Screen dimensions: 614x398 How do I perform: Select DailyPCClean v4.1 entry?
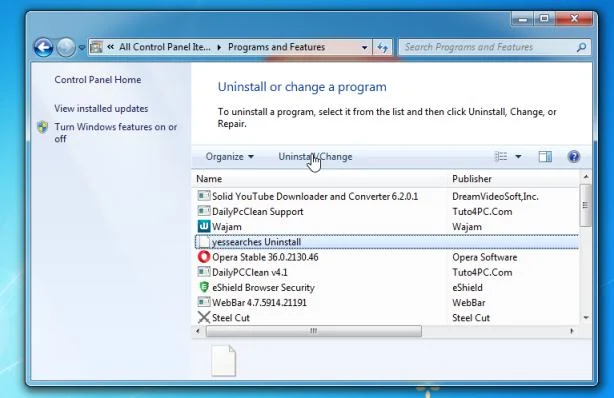click(x=249, y=272)
